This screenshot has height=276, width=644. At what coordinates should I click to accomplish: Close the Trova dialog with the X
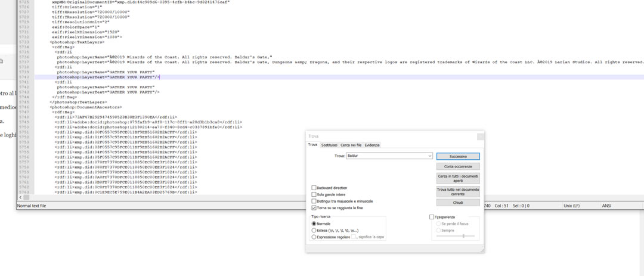480,137
